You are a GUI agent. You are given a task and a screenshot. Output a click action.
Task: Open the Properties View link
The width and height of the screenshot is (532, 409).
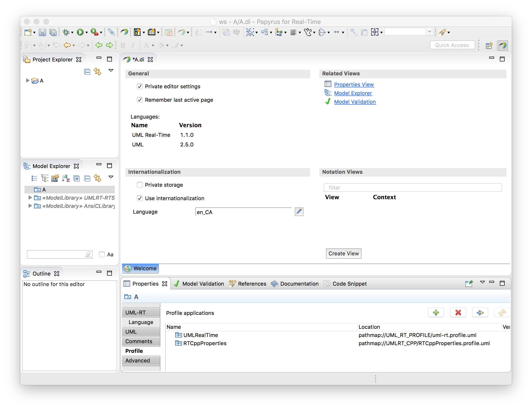coord(354,84)
